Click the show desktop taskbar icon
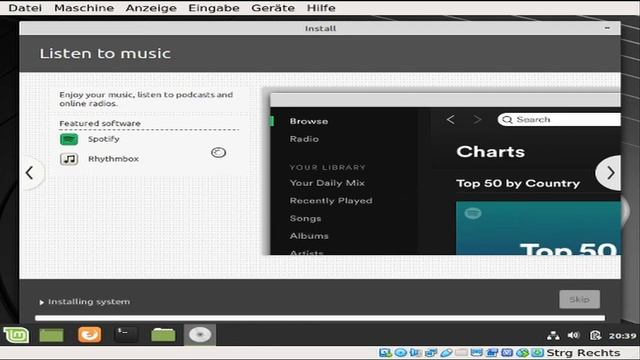 (x=51, y=335)
